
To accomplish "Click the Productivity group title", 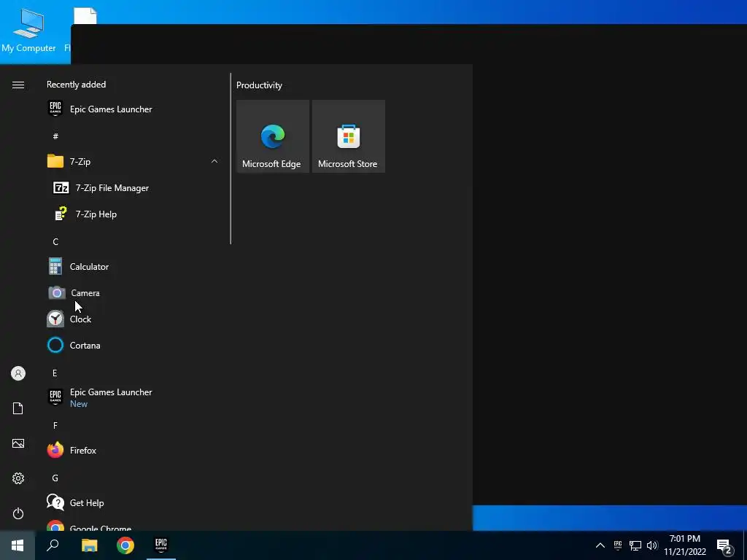I will click(x=259, y=85).
